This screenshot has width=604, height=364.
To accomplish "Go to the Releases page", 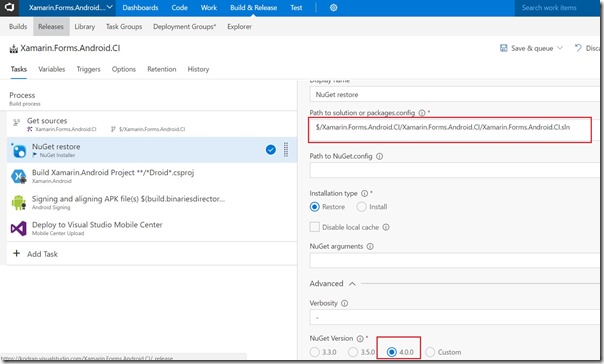I will (51, 27).
